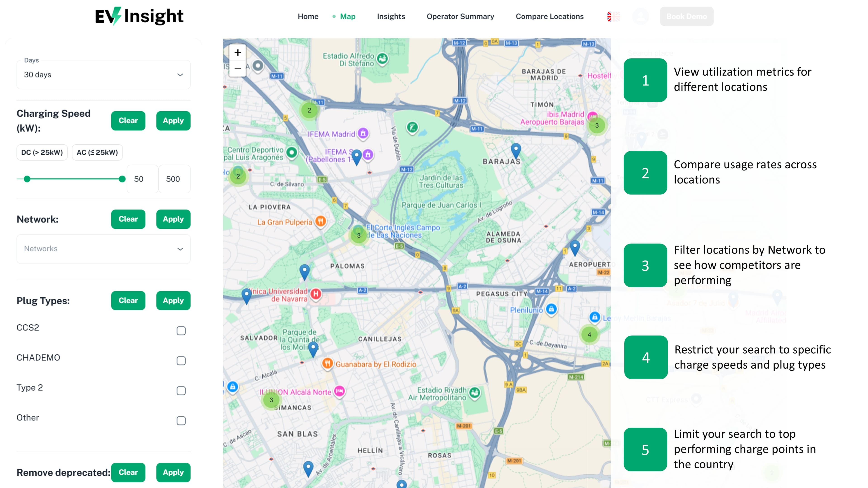The width and height of the screenshot is (868, 488).
Task: Clear the Remove deprecated filter
Action: point(128,472)
